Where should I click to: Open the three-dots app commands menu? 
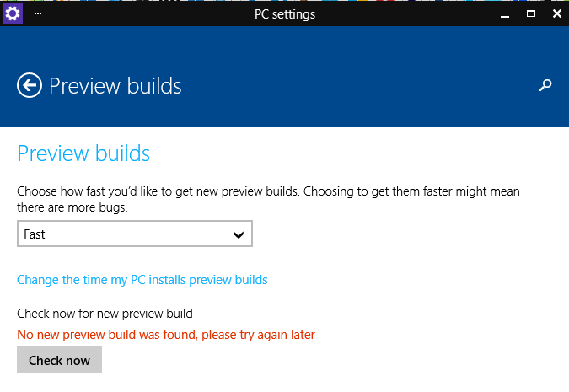(38, 14)
